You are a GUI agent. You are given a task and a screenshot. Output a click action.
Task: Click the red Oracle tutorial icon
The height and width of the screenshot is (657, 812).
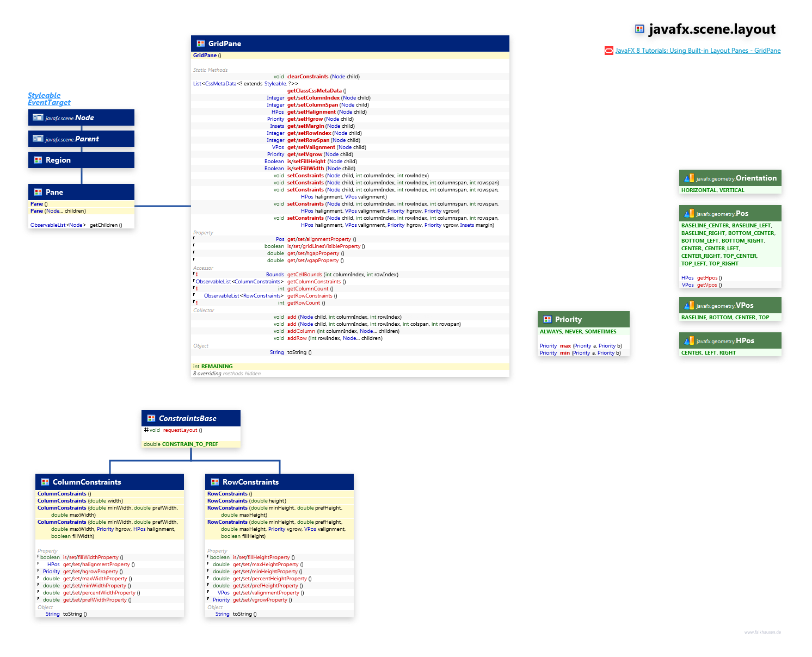coord(608,51)
